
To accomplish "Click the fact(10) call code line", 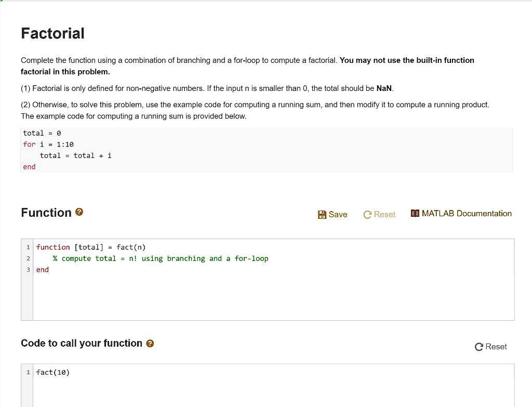I will coord(53,372).
